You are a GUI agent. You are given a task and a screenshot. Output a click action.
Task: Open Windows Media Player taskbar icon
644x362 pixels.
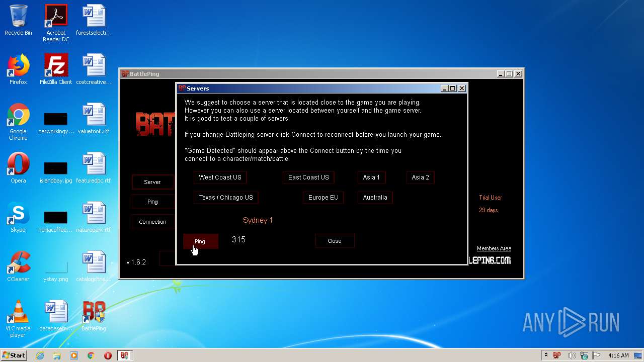(74, 355)
